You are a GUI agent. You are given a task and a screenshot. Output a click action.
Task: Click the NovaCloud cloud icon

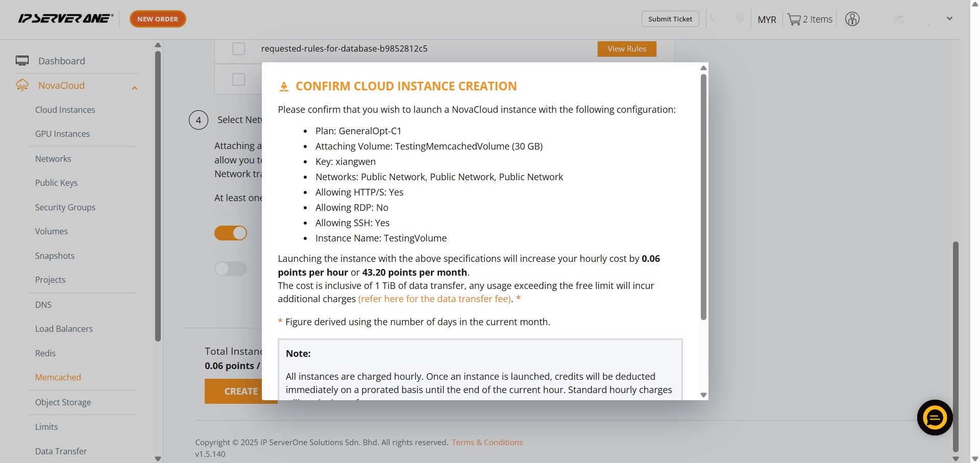point(22,85)
